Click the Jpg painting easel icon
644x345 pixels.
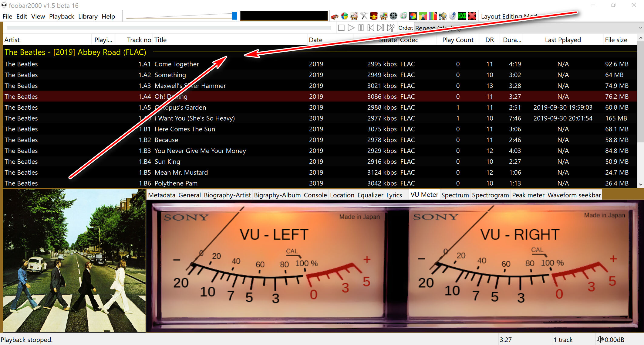point(354,16)
